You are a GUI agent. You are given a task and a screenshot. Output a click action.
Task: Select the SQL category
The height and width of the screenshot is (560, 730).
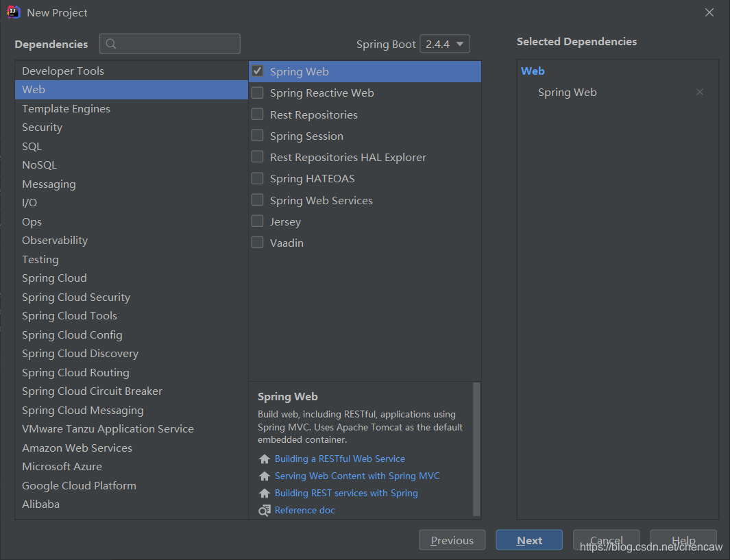pos(132,146)
